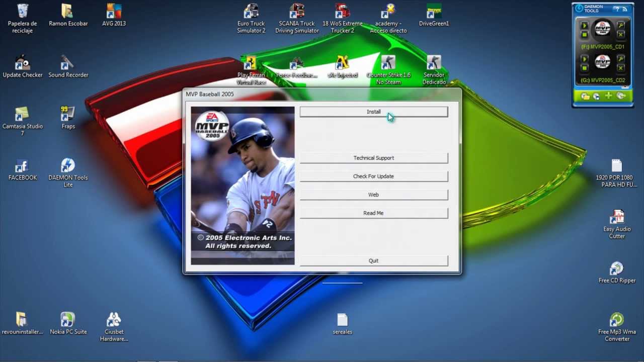Click the small disc icon in the gadget's green bar
Screen dimensions: 644x362
coord(596,96)
